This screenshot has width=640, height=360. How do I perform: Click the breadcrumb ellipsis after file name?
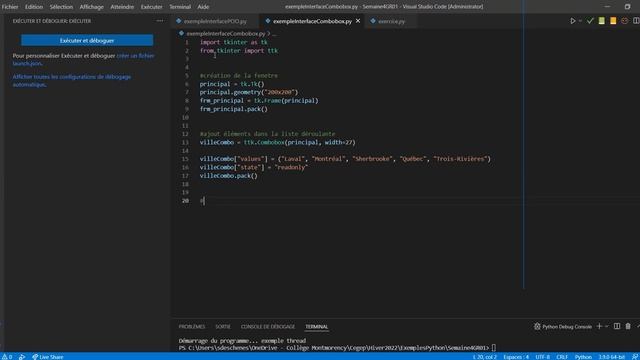coord(274,34)
